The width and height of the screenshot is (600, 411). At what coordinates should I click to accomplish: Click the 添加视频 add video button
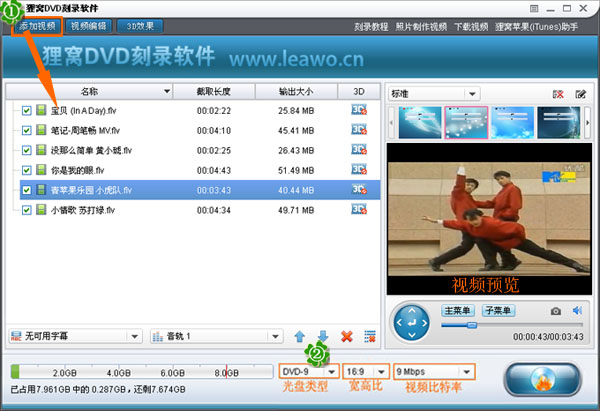tap(37, 26)
